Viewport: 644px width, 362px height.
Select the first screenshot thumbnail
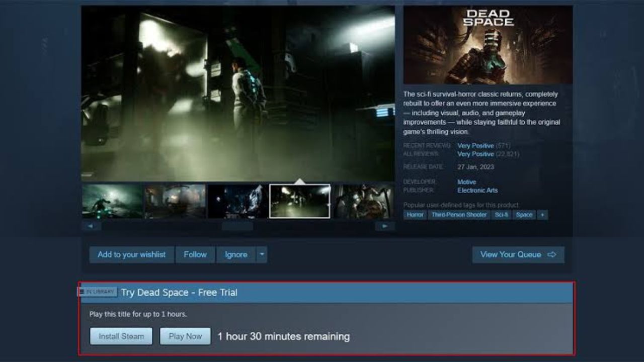tap(112, 201)
